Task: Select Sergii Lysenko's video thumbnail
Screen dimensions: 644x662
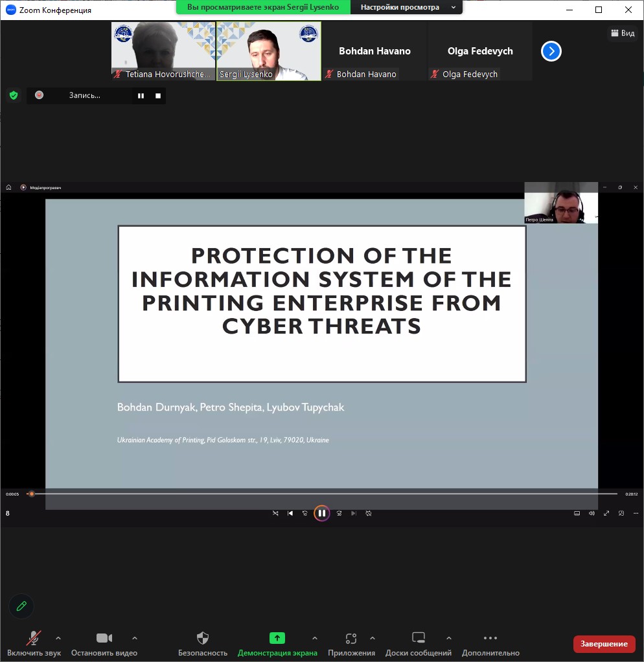Action: [269, 51]
